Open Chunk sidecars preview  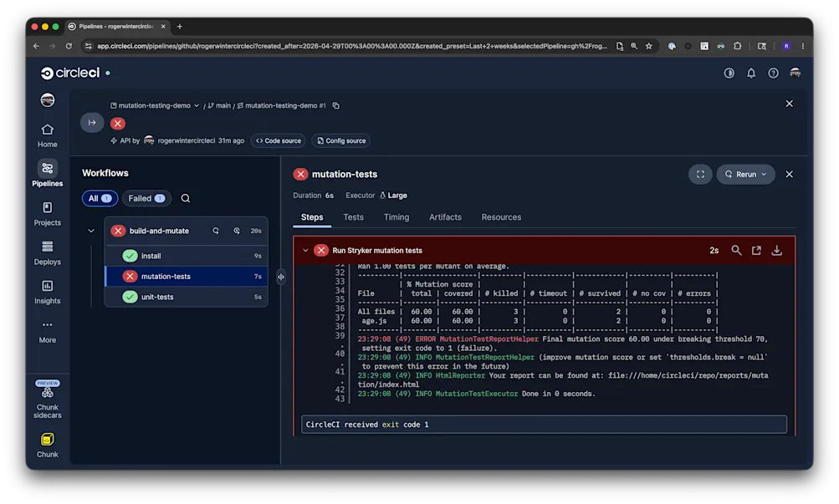pyautogui.click(x=47, y=400)
